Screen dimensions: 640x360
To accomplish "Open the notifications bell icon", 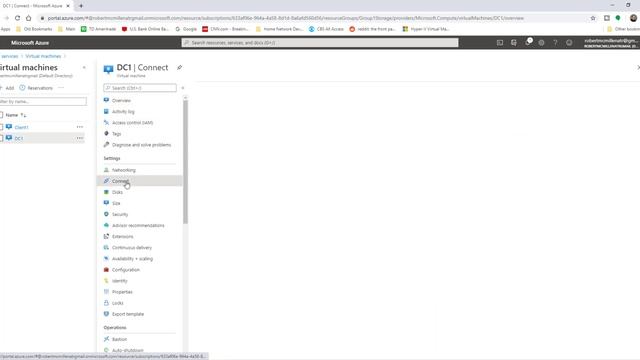I will [x=528, y=42].
